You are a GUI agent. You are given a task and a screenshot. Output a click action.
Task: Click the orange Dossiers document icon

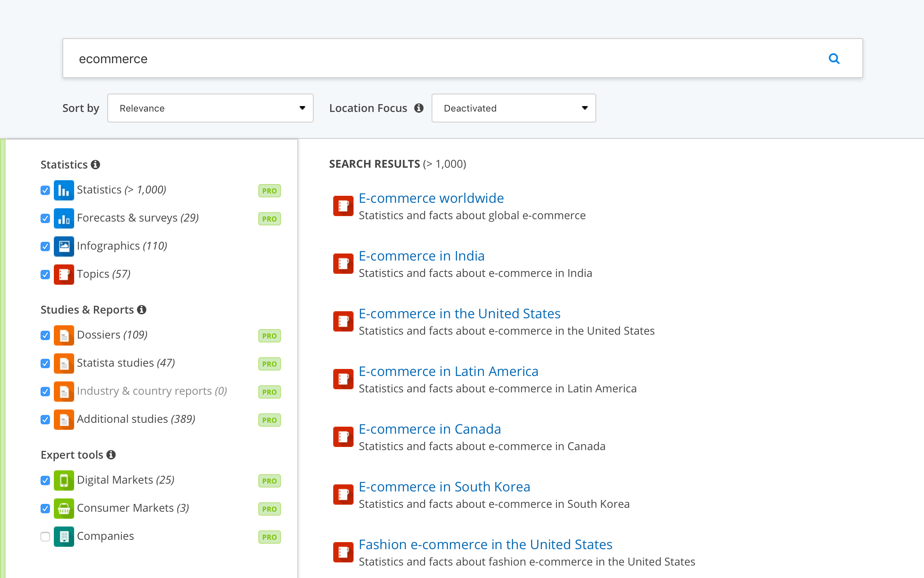64,335
